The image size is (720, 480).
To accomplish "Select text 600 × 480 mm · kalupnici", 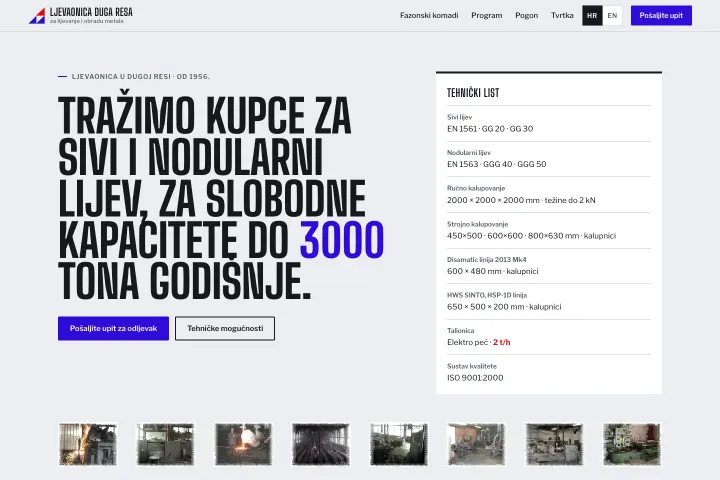I will 493,271.
